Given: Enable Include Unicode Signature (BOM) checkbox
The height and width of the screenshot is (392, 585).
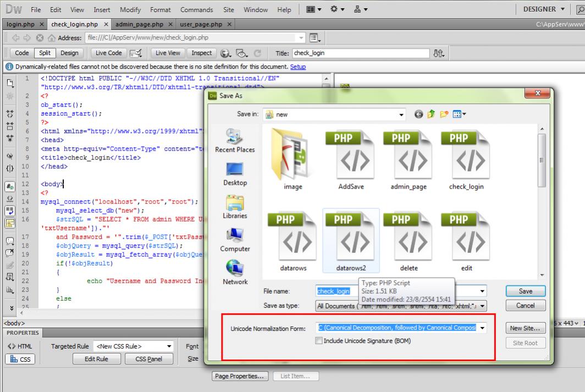Looking at the screenshot, I should 319,341.
